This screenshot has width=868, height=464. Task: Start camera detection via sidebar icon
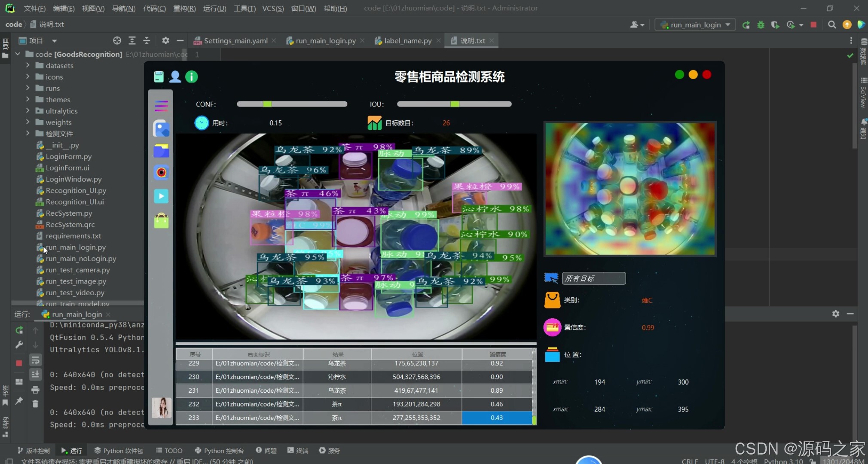161,173
